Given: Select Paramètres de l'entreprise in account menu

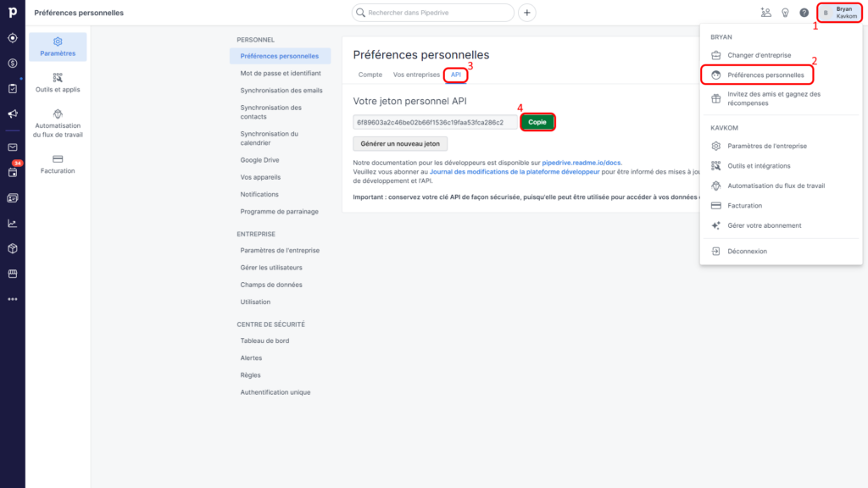Looking at the screenshot, I should pos(781,146).
